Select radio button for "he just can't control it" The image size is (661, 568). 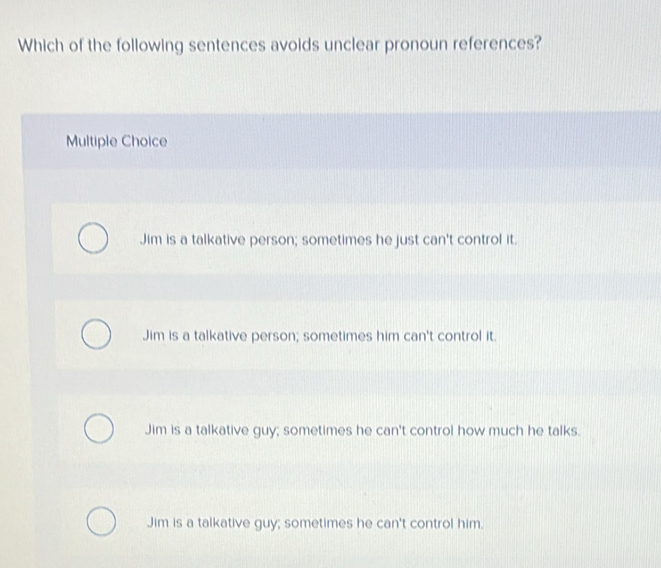93,238
